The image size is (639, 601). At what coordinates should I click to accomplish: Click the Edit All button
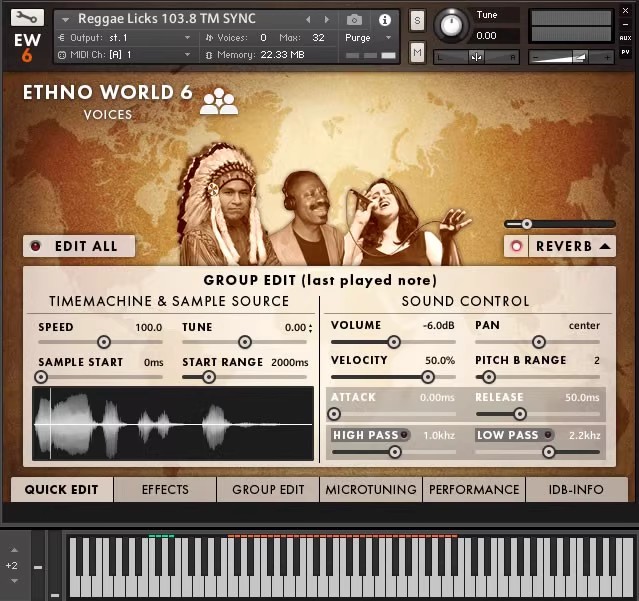(79, 246)
